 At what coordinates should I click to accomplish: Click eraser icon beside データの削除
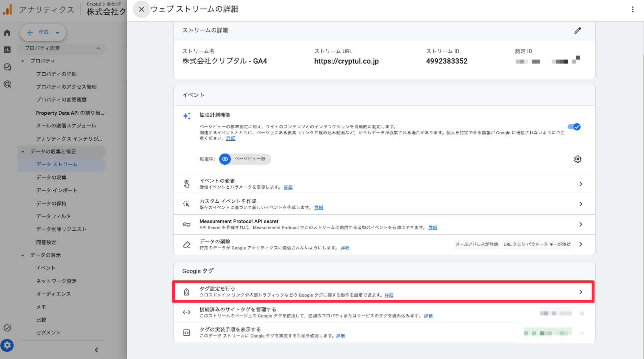tap(187, 245)
